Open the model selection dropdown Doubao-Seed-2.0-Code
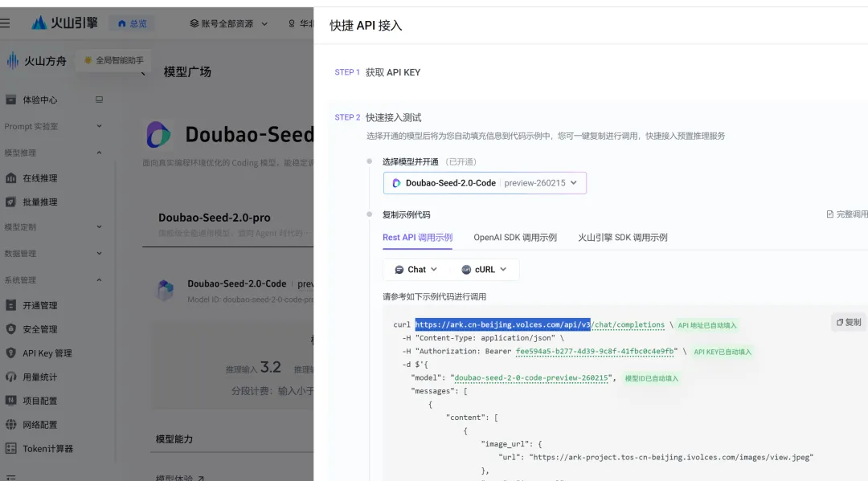Image resolution: width=868 pixels, height=481 pixels. click(x=485, y=183)
